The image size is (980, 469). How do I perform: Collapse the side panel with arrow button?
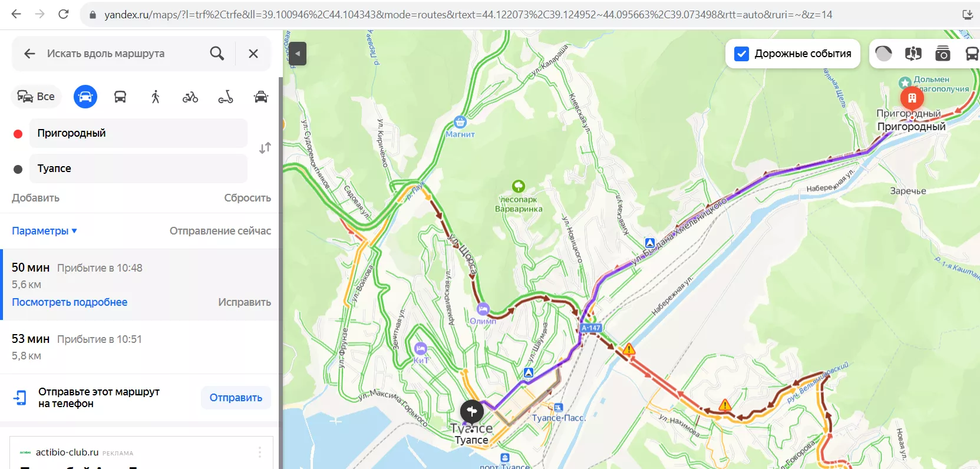point(298,54)
